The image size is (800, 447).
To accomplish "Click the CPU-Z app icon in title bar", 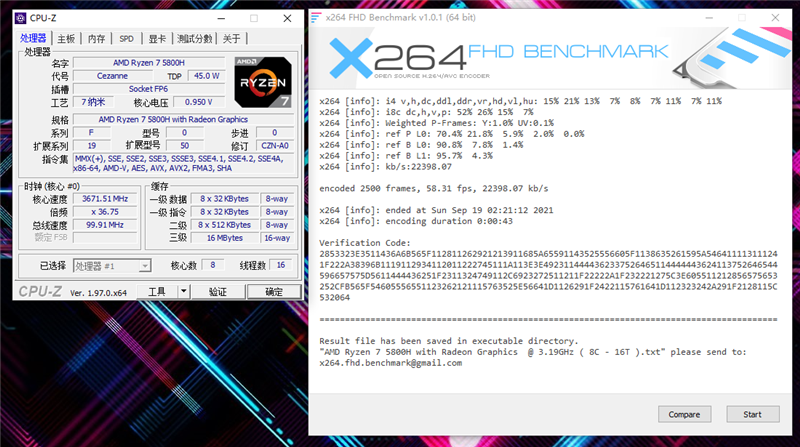I will coord(20,18).
